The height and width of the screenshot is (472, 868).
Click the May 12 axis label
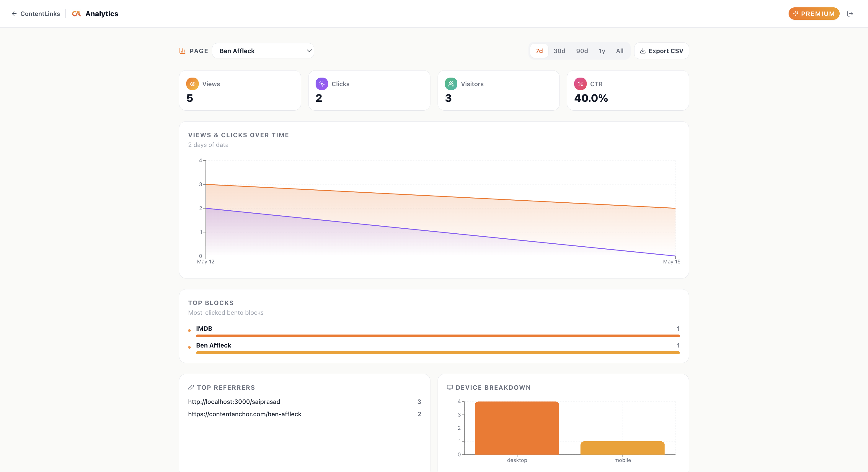coord(205,262)
